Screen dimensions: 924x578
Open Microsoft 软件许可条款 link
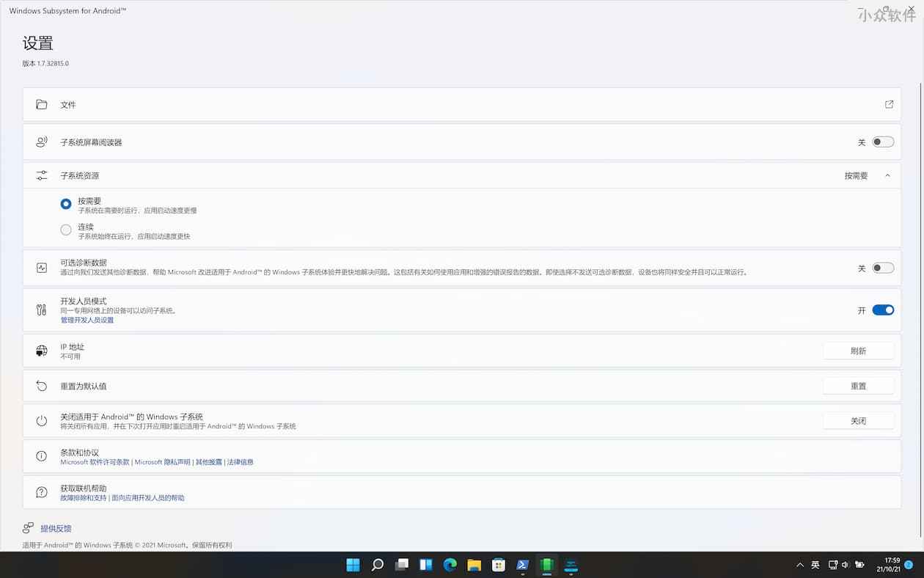click(95, 462)
